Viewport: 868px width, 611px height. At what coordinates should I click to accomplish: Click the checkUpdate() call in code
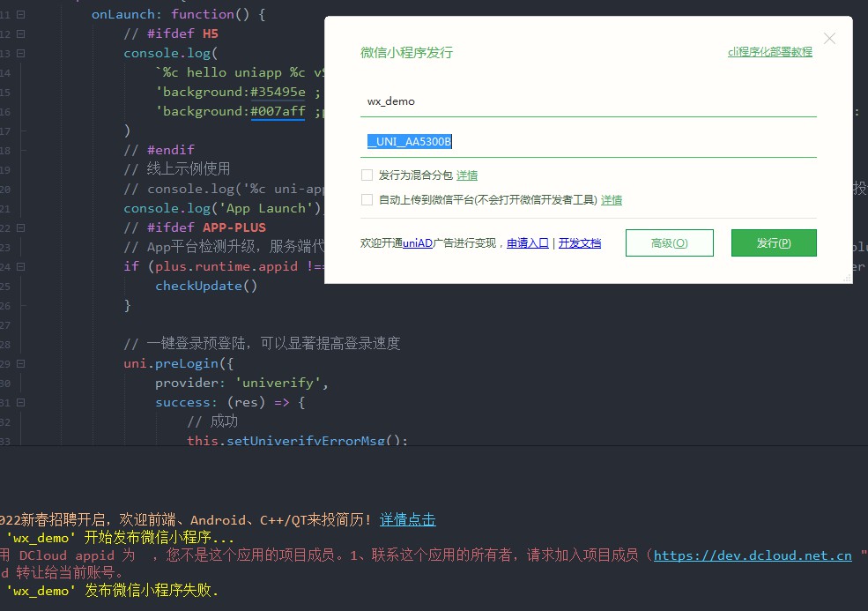(x=206, y=286)
